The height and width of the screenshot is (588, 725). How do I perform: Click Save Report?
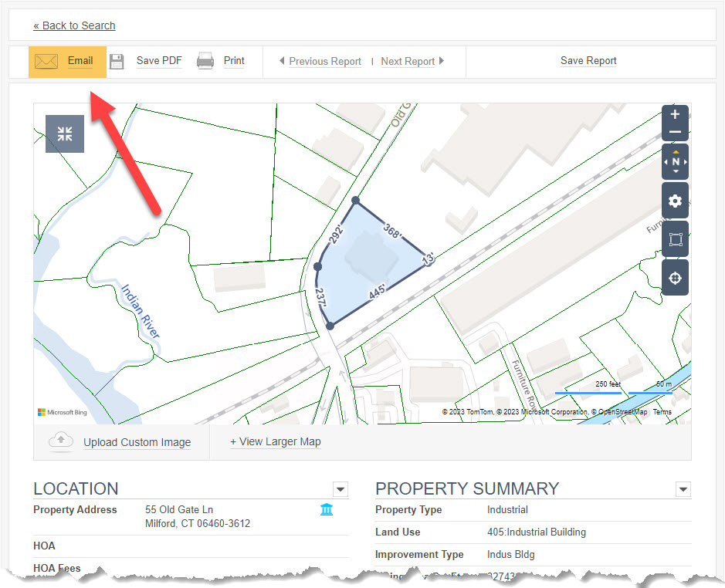coord(588,60)
